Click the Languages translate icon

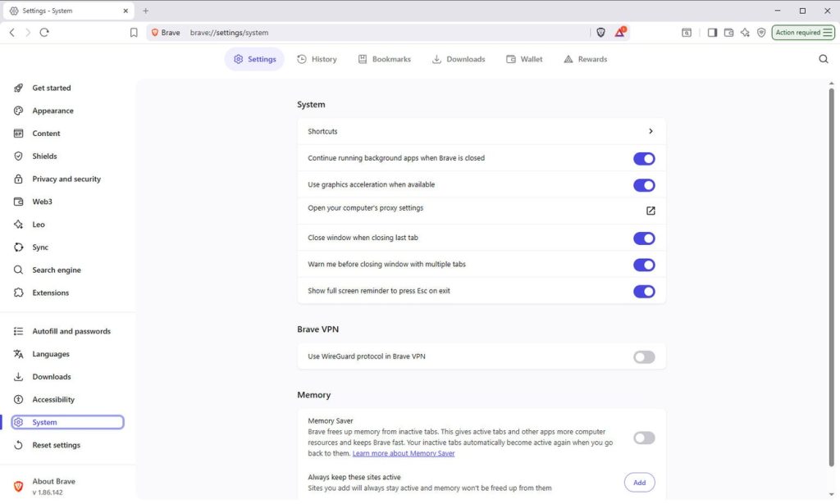point(18,354)
